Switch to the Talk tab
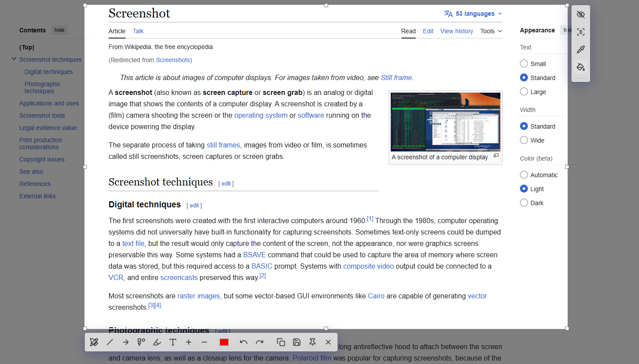This screenshot has height=364, width=639. coord(137,31)
